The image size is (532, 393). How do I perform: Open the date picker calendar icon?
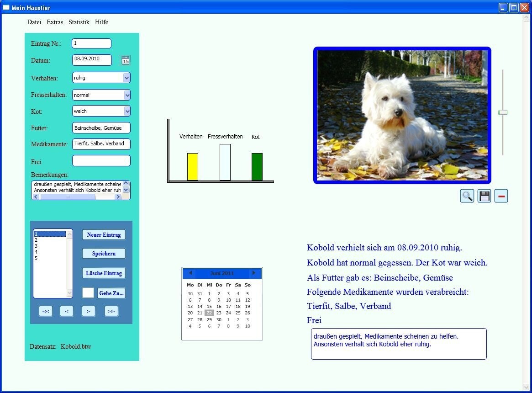coord(125,60)
